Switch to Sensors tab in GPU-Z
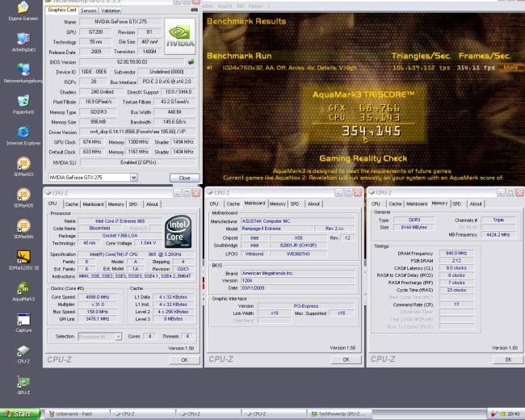The width and height of the screenshot is (525, 420). click(x=88, y=10)
